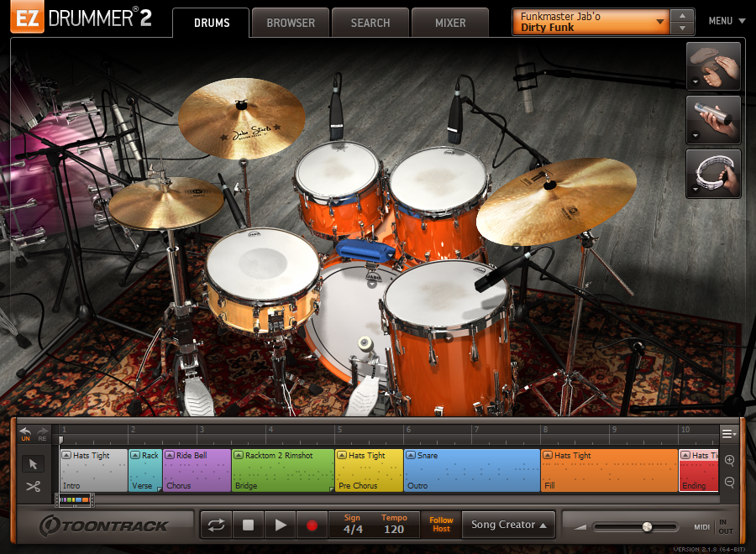The image size is (756, 554).
Task: Open hand claps instrument dropdown arrow
Action: click(x=696, y=82)
